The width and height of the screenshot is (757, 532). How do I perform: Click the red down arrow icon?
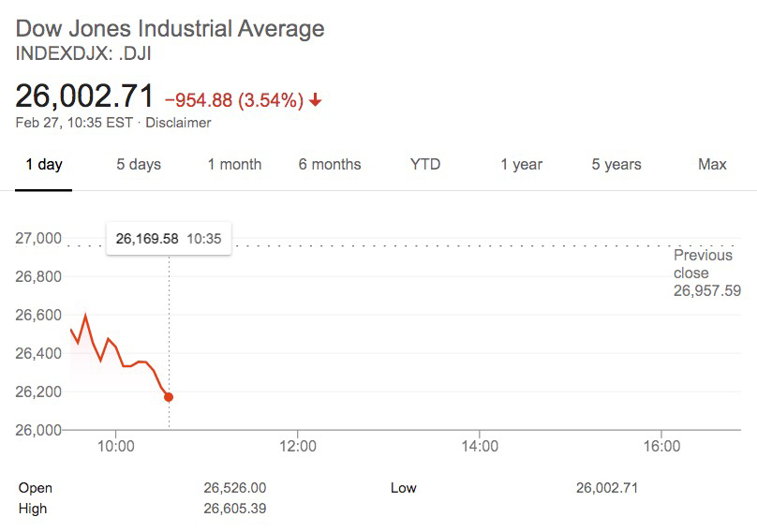coord(316,100)
